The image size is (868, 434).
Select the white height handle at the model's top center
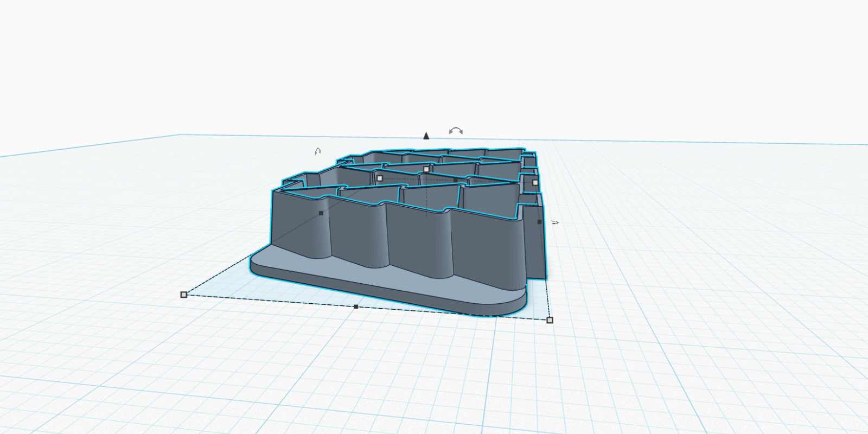pyautogui.click(x=426, y=169)
